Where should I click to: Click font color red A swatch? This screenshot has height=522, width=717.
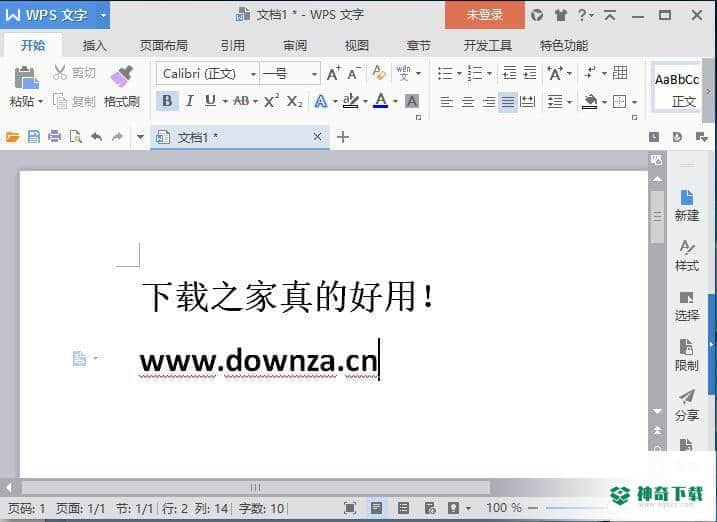point(381,101)
